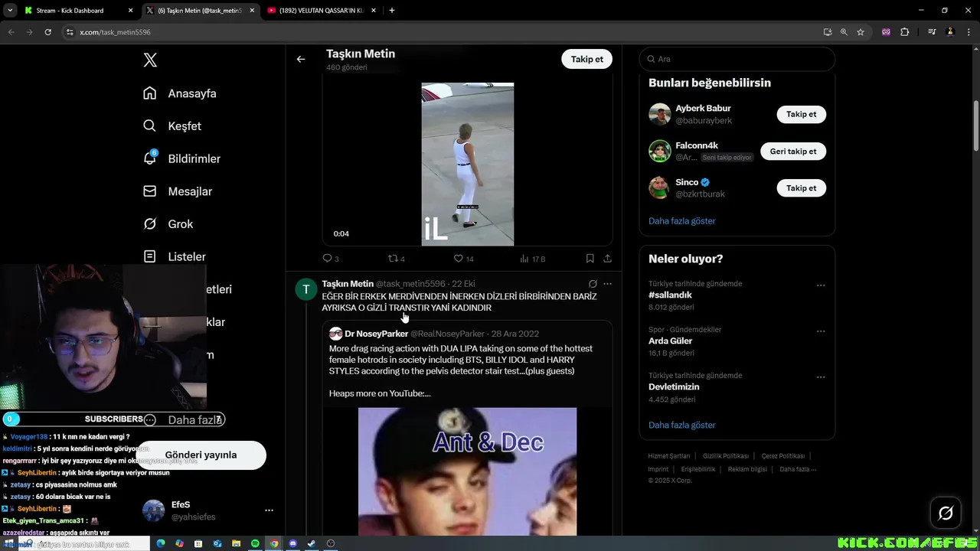The height and width of the screenshot is (551, 980).
Task: Open Falconn4k profile avatar
Action: coord(659,151)
